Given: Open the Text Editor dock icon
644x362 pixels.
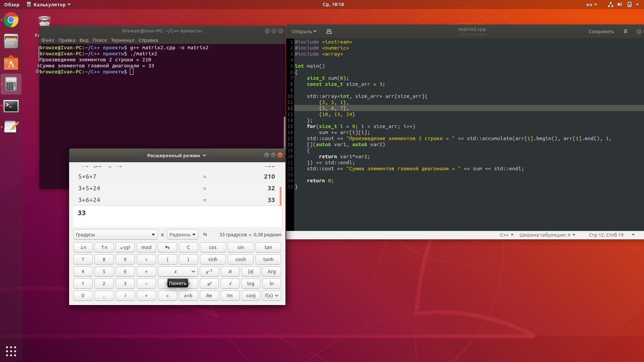Looking at the screenshot, I should pos(11,127).
